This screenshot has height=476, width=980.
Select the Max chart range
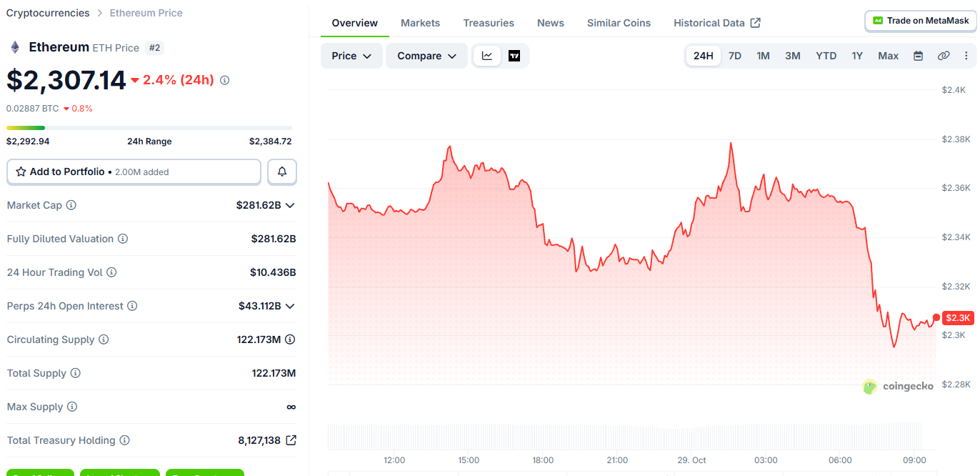889,56
